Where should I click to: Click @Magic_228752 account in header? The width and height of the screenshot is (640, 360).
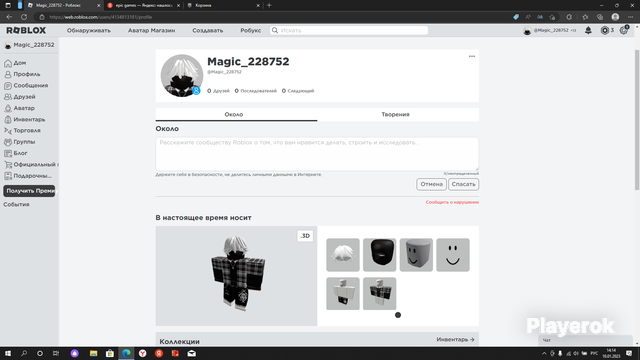[x=550, y=31]
